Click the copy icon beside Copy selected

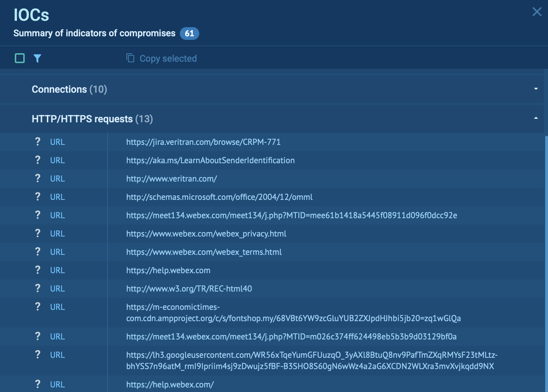tap(130, 58)
